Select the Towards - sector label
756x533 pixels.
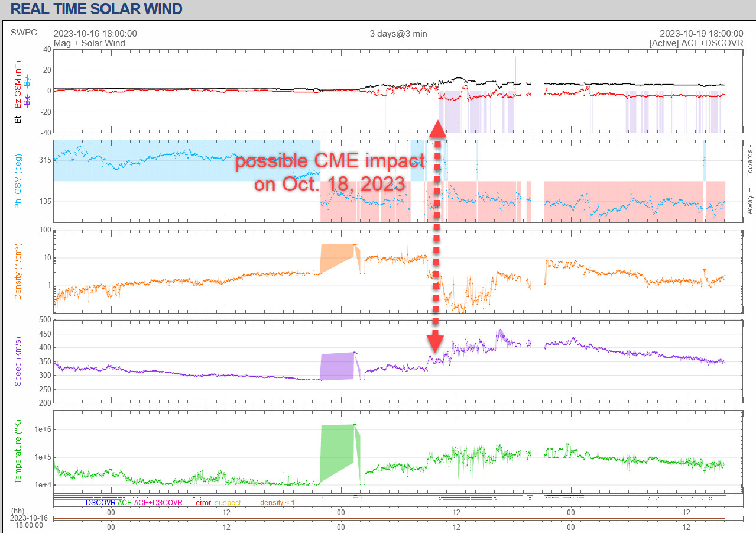tap(749, 161)
